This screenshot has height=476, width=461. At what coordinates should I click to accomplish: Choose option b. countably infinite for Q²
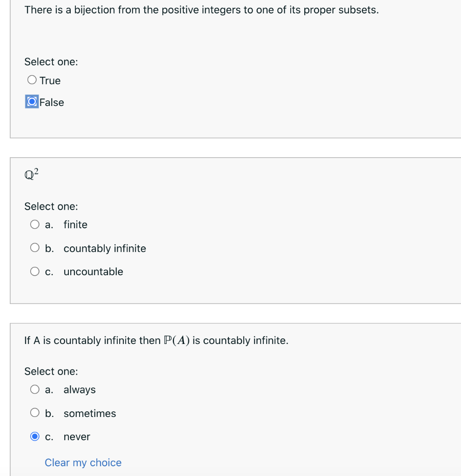pyautogui.click(x=35, y=247)
